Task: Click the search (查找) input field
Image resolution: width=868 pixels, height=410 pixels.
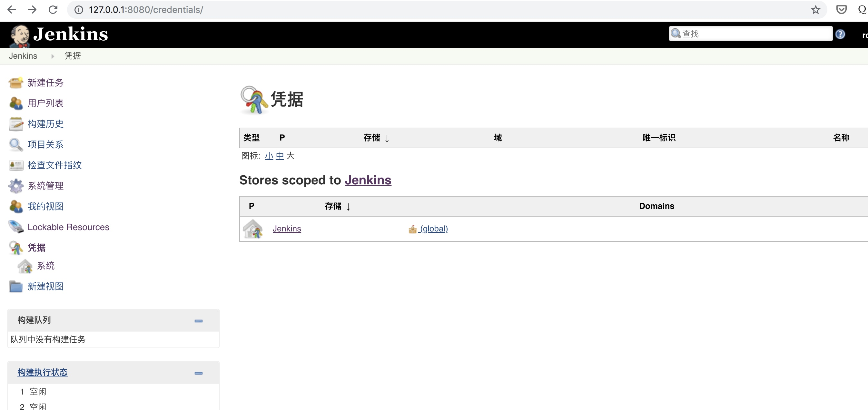Action: (x=755, y=34)
